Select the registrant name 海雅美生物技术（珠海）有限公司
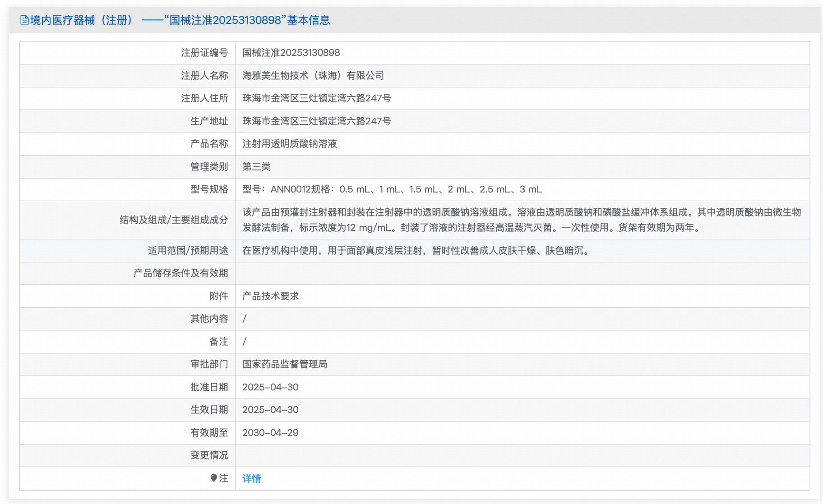The image size is (823, 504). pyautogui.click(x=313, y=76)
